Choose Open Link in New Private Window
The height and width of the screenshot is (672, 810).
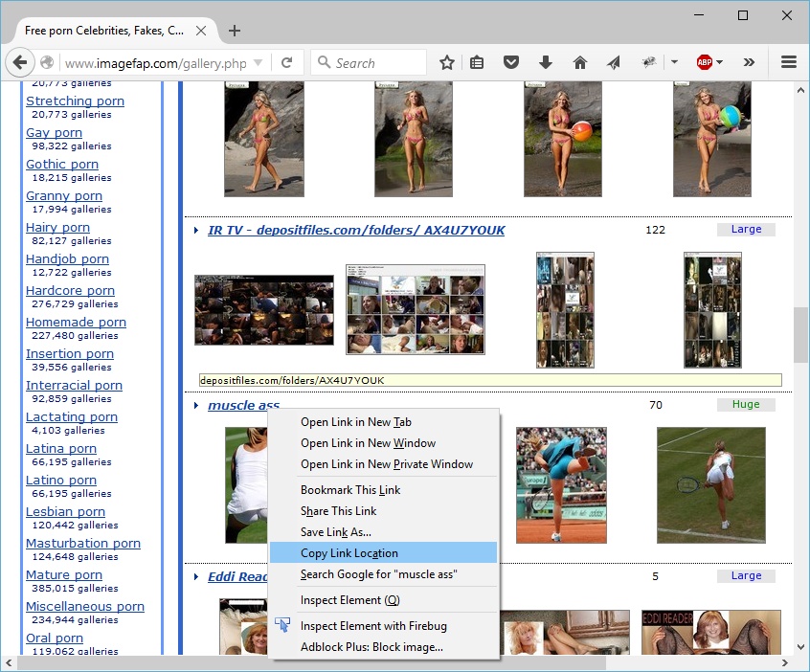(x=383, y=465)
